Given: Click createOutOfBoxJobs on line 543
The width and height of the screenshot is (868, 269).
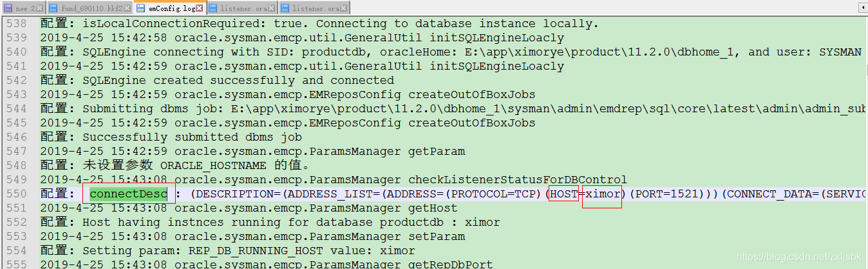Looking at the screenshot, I should coord(472,95).
